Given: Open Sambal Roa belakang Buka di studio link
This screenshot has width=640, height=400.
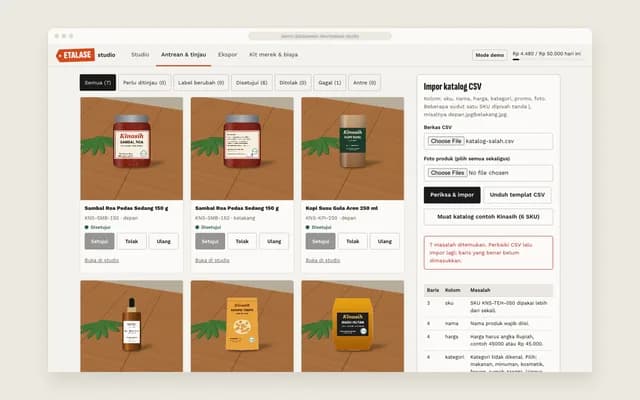Looking at the screenshot, I should [212, 260].
